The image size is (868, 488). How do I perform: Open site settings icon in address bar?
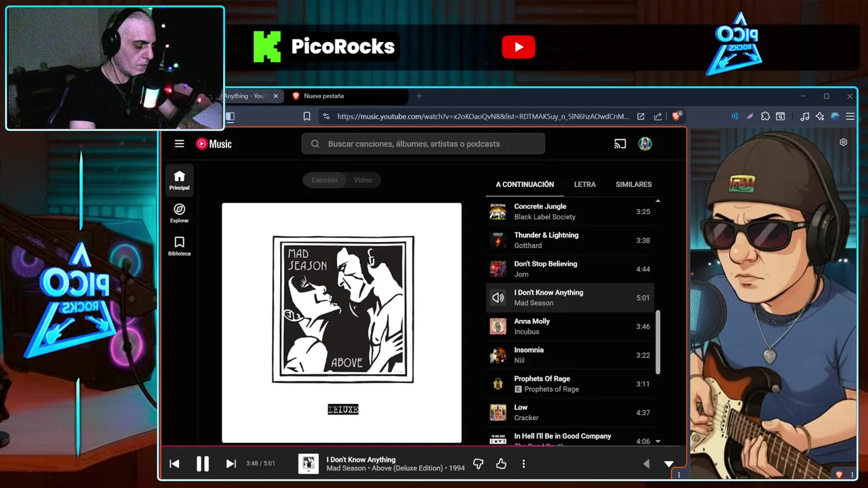click(326, 117)
